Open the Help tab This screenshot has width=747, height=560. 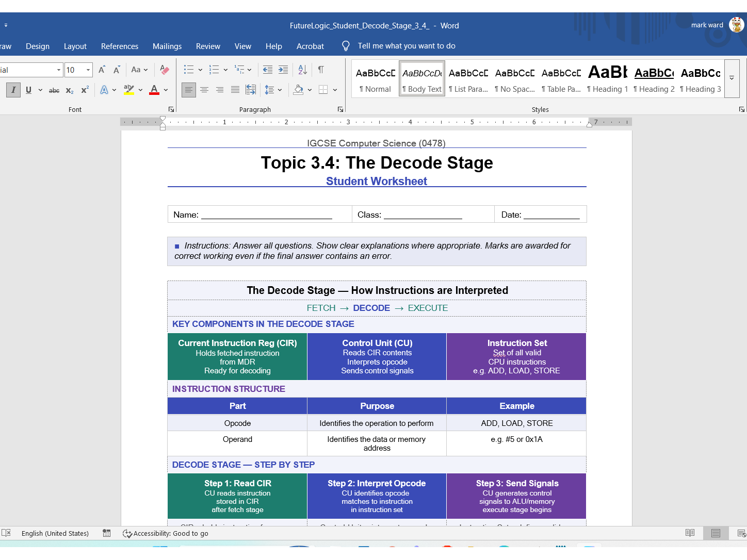274,46
